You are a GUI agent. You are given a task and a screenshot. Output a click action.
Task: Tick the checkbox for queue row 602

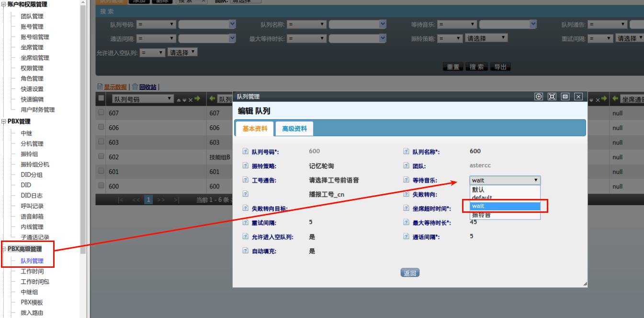click(x=101, y=156)
